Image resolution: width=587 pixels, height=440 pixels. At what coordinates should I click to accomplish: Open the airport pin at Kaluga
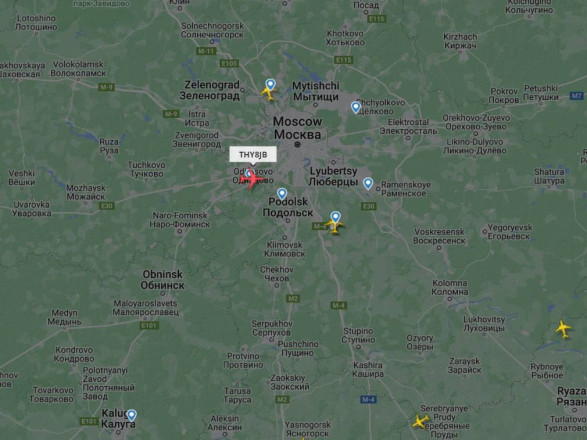click(x=131, y=415)
